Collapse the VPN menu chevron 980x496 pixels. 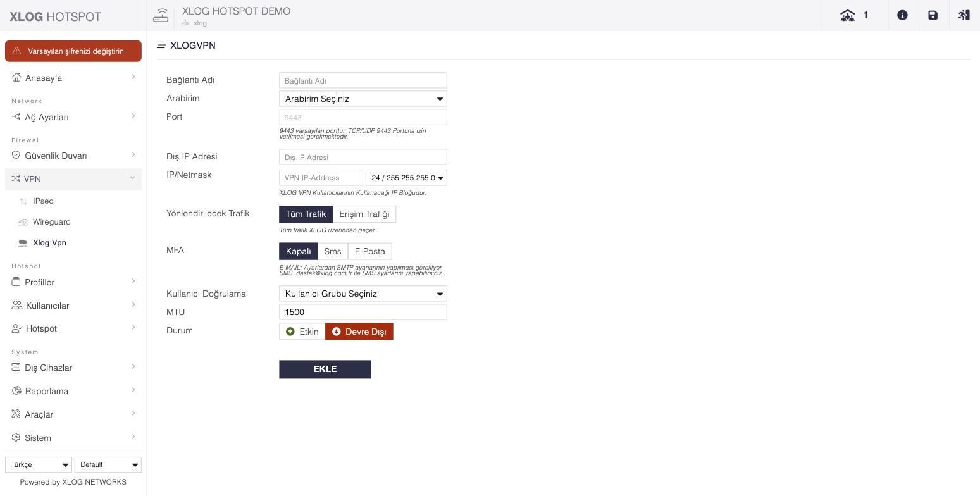coord(132,178)
